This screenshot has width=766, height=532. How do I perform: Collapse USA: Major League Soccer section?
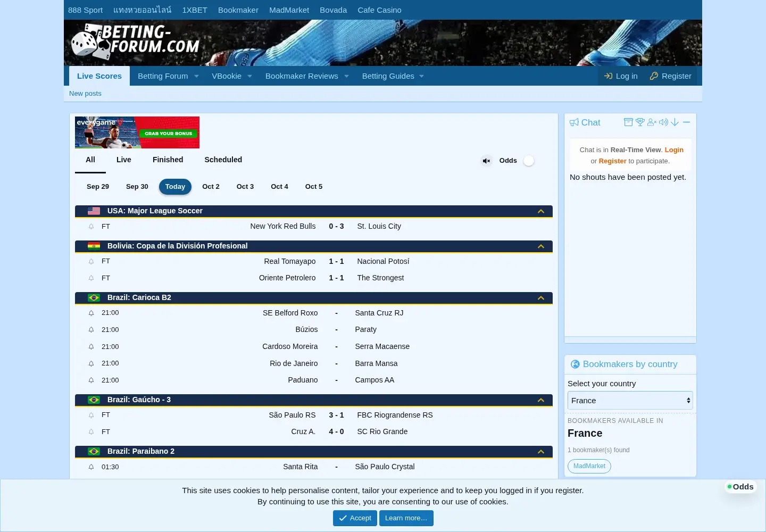541,211
